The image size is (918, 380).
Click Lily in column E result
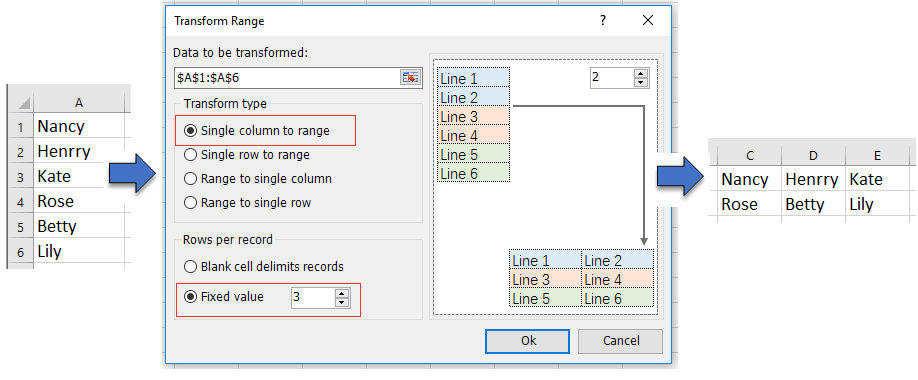[x=876, y=204]
